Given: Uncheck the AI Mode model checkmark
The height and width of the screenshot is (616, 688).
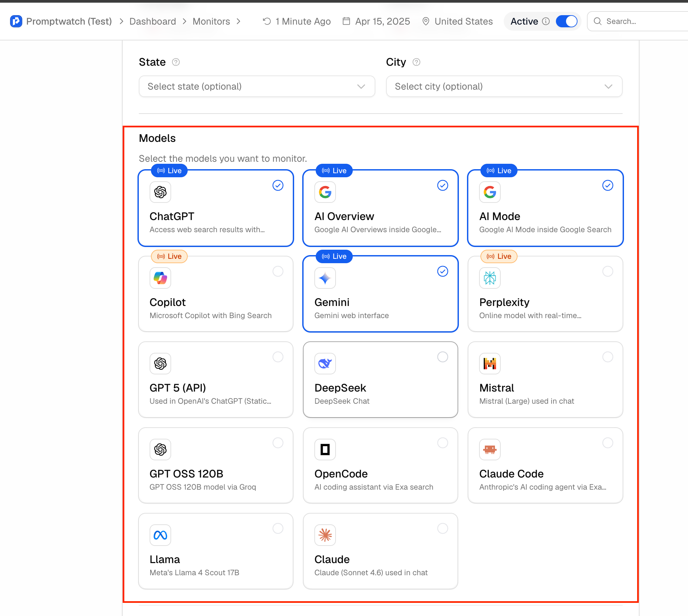Looking at the screenshot, I should click(608, 185).
